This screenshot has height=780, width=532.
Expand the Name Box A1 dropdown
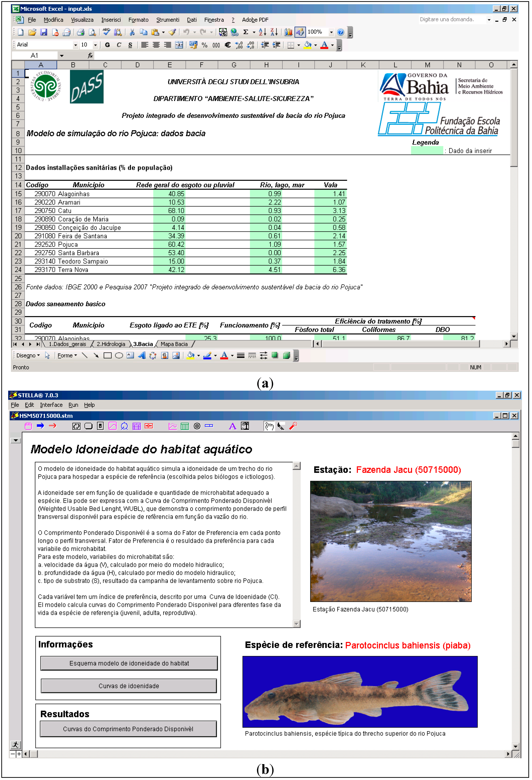point(62,56)
